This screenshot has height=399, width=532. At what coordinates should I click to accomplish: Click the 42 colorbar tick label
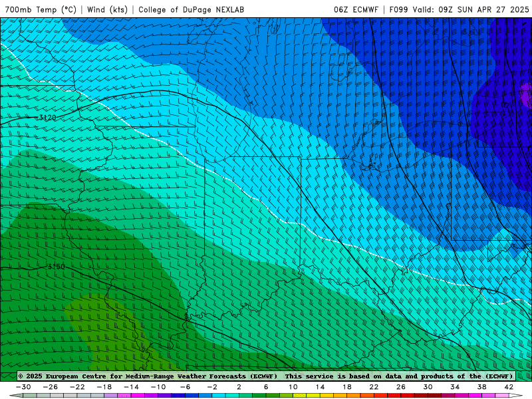tap(509, 387)
